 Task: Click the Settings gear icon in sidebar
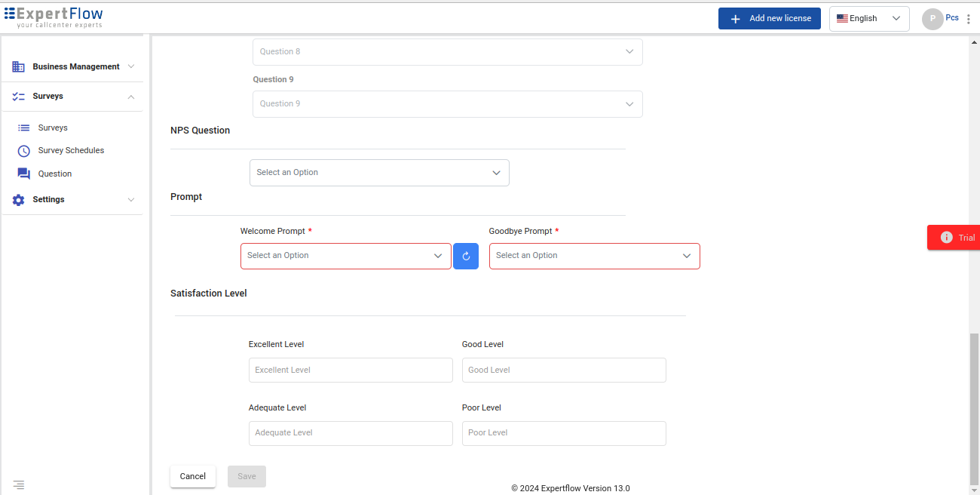click(x=19, y=200)
